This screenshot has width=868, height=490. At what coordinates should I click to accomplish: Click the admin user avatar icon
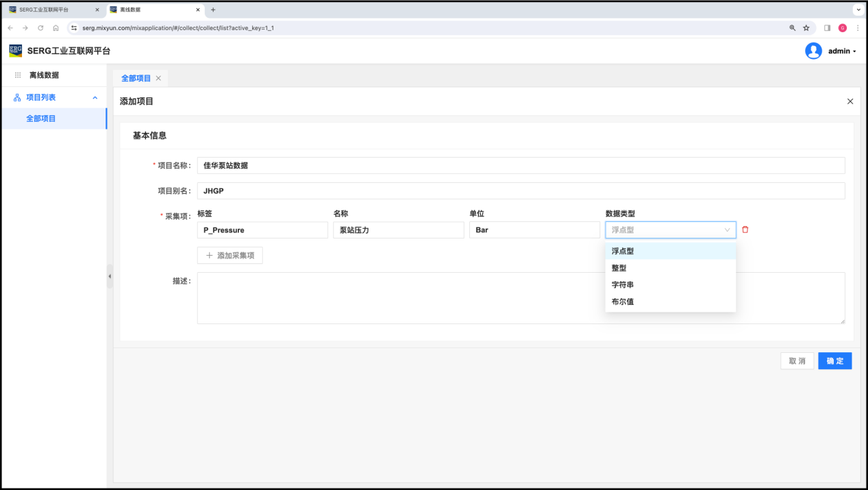813,51
